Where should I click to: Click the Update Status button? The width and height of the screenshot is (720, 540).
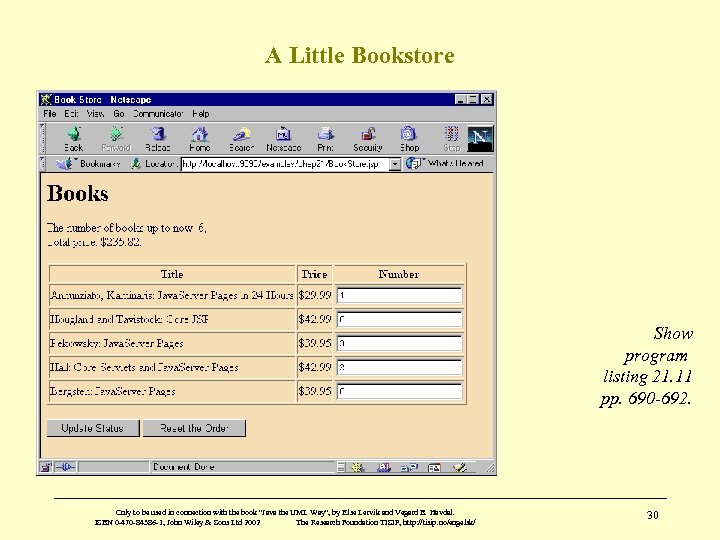click(93, 428)
